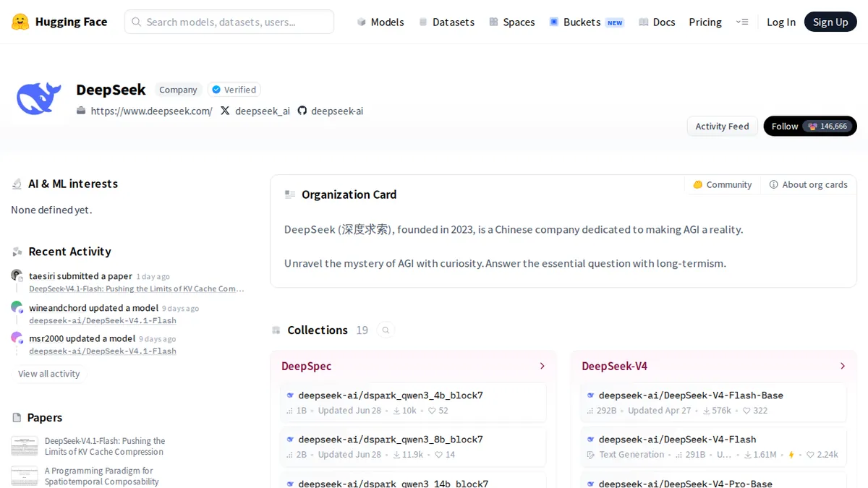Click the search magnifier icon in navbar
868x488 pixels.
pos(136,22)
